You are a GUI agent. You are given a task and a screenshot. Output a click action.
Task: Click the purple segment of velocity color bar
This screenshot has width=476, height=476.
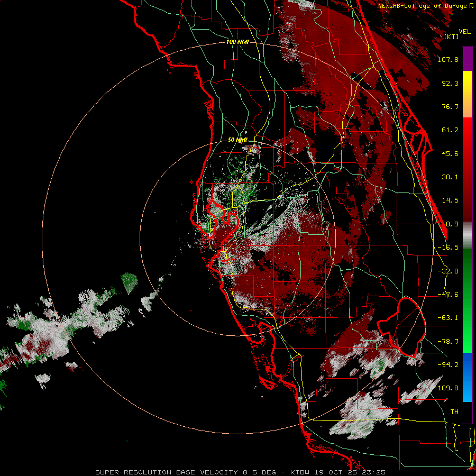467,59
